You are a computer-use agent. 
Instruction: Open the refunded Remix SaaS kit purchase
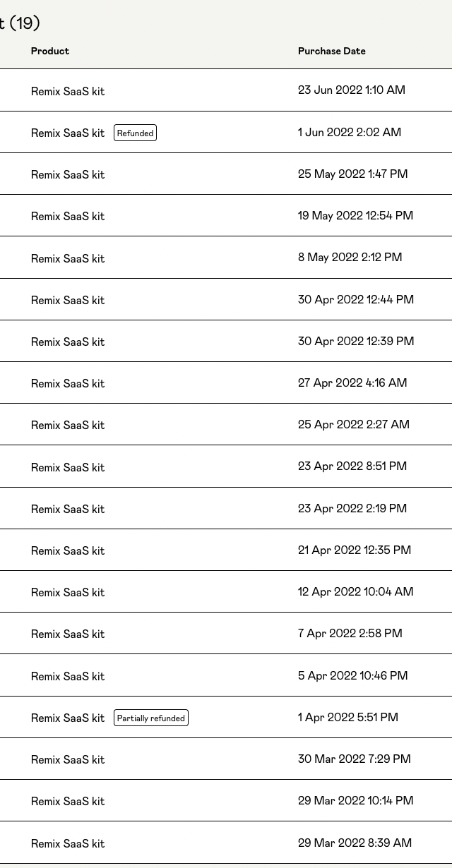(226, 132)
